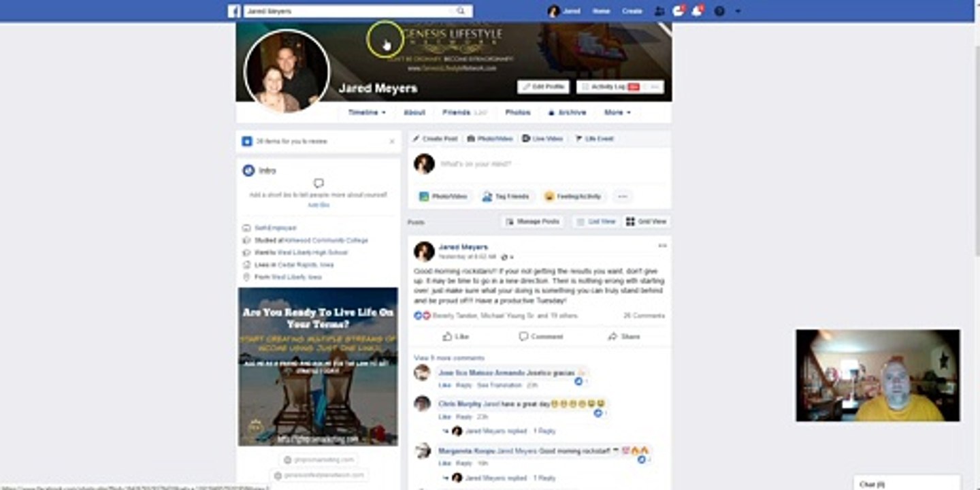The width and height of the screenshot is (980, 490).
Task: Dismiss the items to review notice
Action: tap(392, 142)
